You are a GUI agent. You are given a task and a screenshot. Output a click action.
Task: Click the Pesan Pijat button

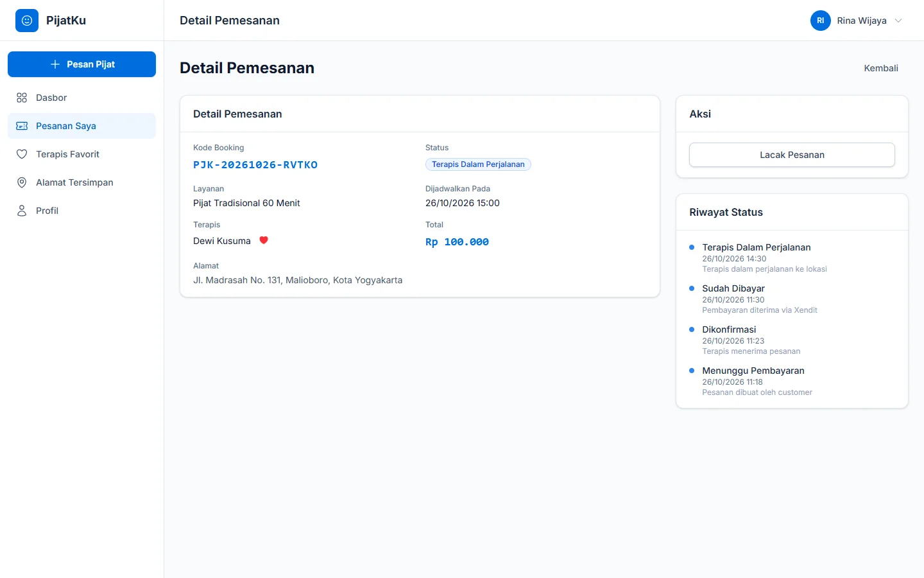tap(81, 64)
